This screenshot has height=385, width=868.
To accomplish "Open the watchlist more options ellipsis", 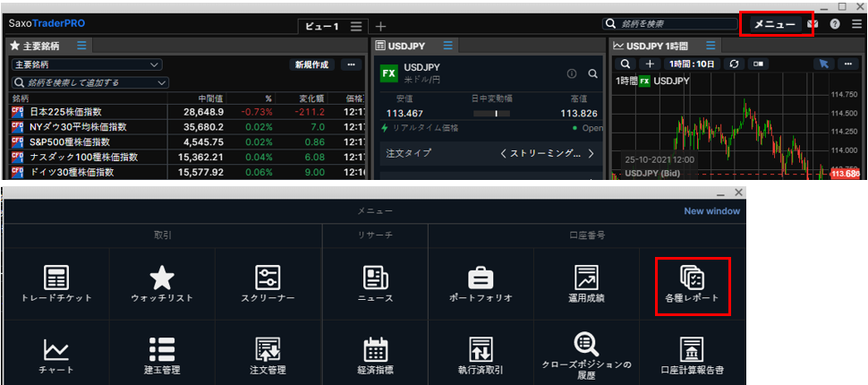I will (x=351, y=64).
